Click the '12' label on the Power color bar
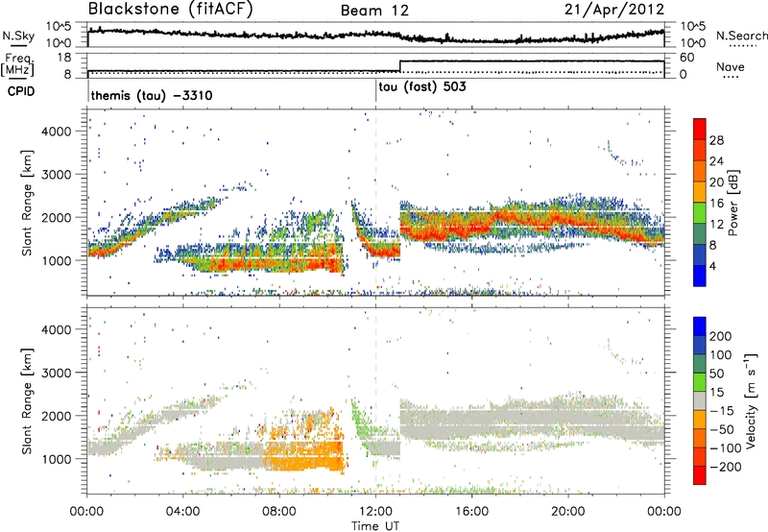This screenshot has height=532, width=768. 716,225
